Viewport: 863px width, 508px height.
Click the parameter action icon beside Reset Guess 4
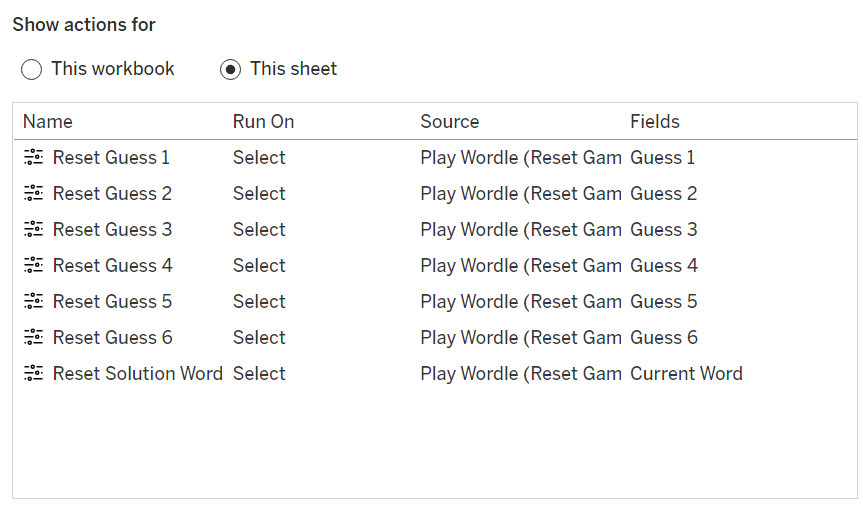click(34, 265)
